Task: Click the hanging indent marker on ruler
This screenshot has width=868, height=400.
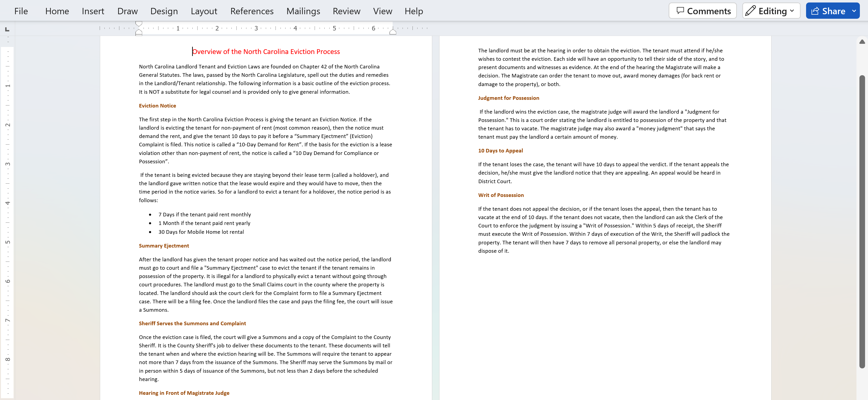Action: pyautogui.click(x=139, y=32)
